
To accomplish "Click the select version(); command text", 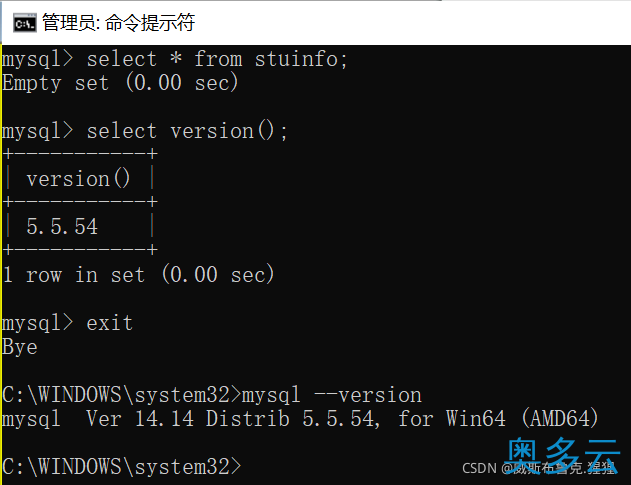I will 187,131.
